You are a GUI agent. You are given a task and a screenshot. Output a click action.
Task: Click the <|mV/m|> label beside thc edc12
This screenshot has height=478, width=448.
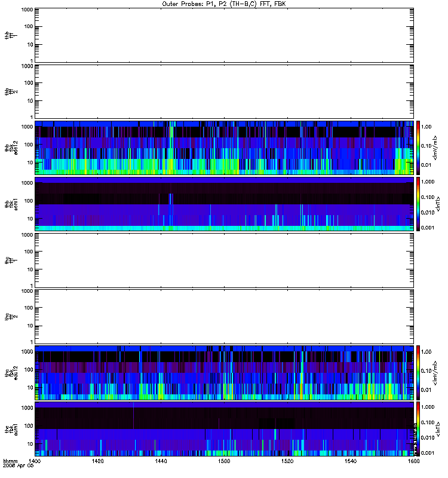(x=435, y=373)
